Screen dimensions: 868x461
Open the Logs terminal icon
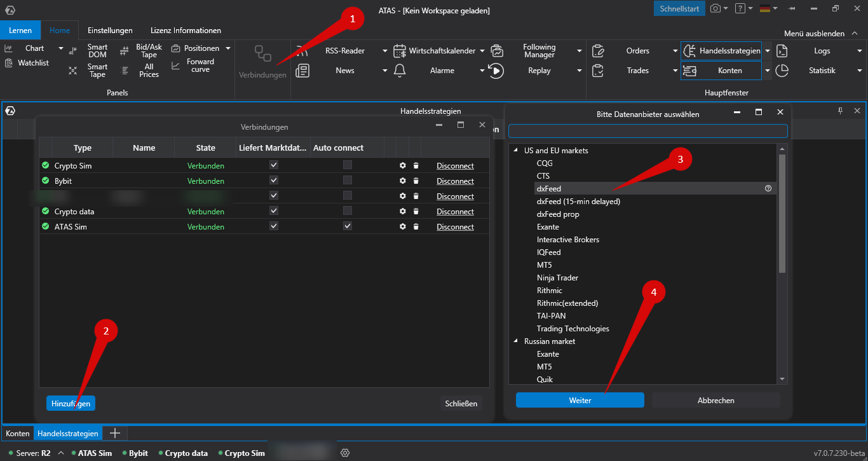[x=782, y=51]
